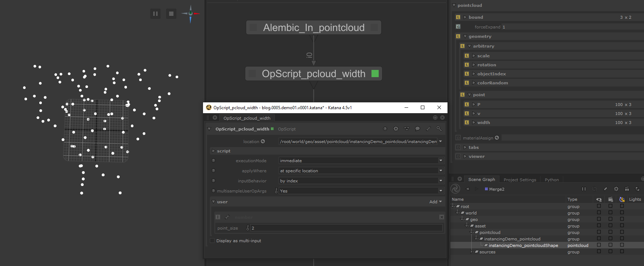Click the key icon beside point_size value
644x266 pixels.
click(248, 228)
